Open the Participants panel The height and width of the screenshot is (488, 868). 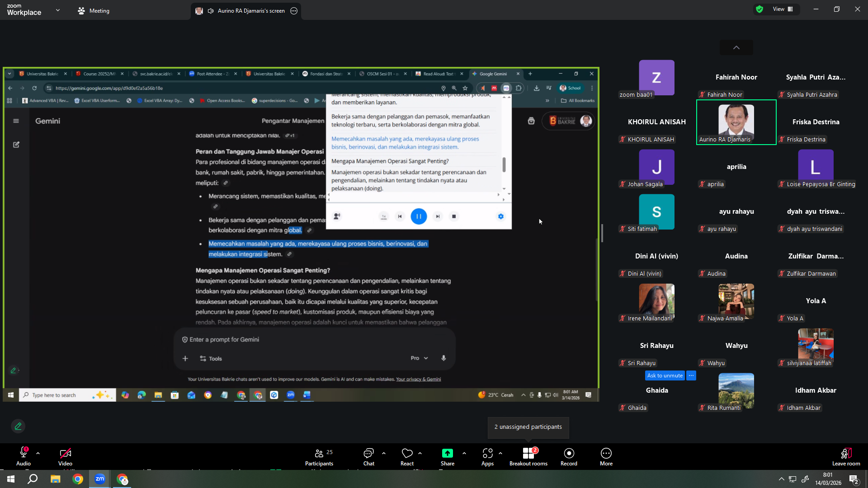tap(319, 457)
